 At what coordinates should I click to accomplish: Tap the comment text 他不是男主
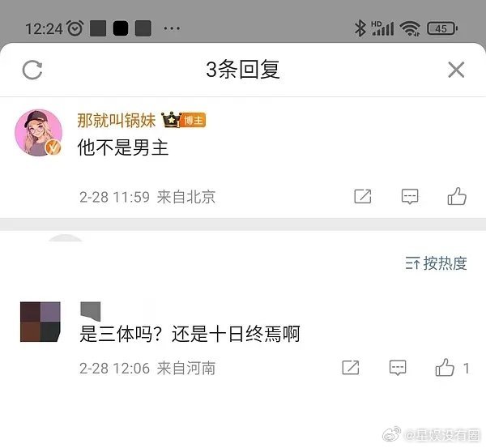click(123, 147)
